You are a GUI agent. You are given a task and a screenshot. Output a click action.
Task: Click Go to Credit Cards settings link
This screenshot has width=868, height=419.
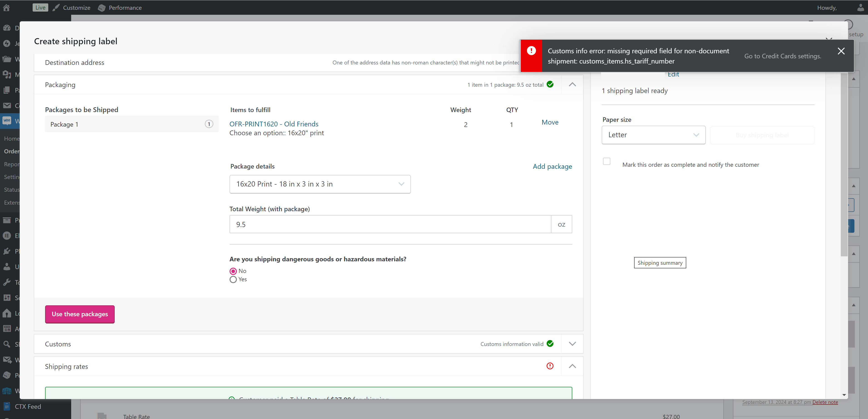pos(782,56)
